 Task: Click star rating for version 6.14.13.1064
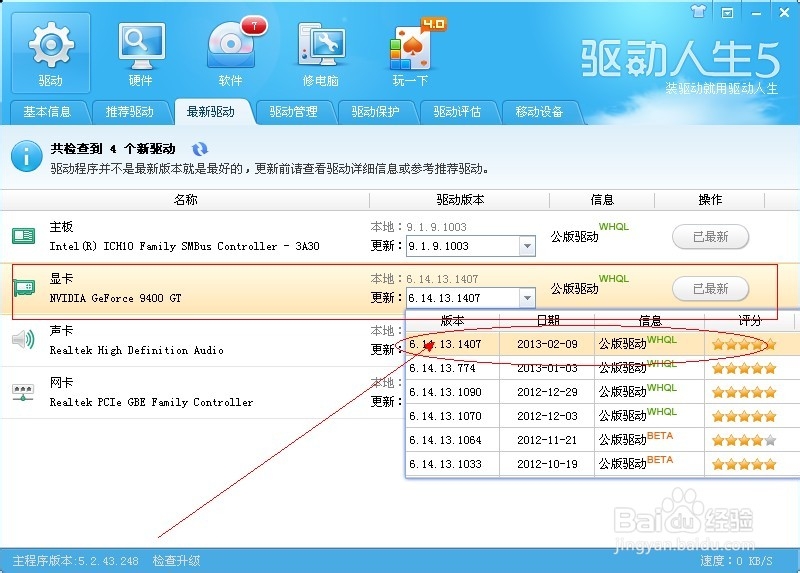744,440
